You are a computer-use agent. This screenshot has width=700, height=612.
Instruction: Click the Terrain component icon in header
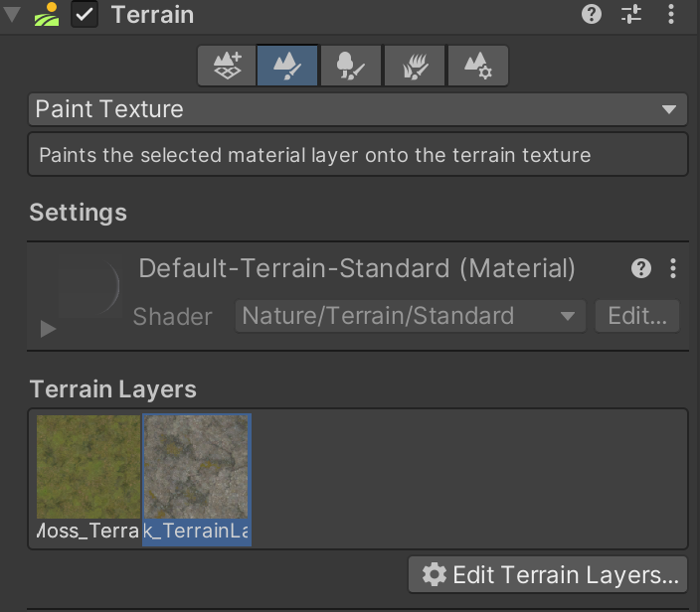[x=47, y=16]
